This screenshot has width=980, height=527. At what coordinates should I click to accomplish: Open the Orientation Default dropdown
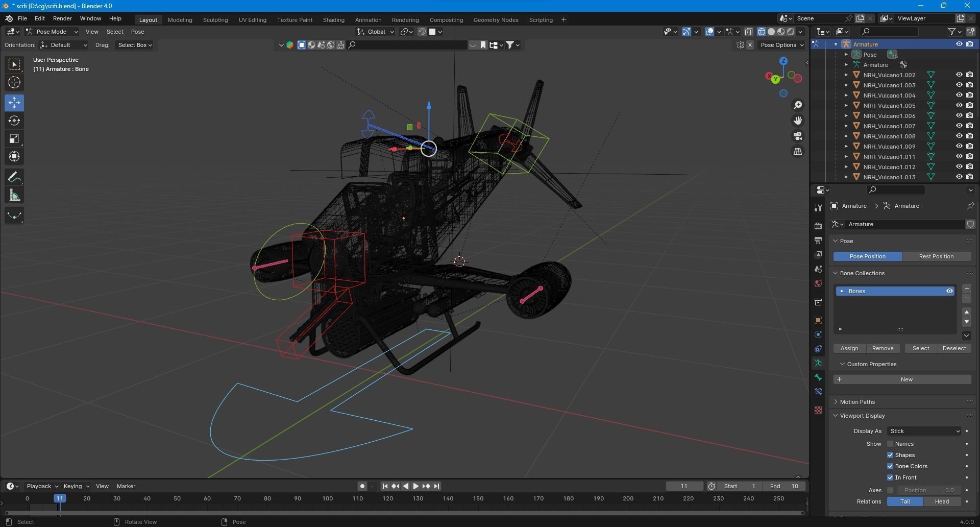[64, 45]
